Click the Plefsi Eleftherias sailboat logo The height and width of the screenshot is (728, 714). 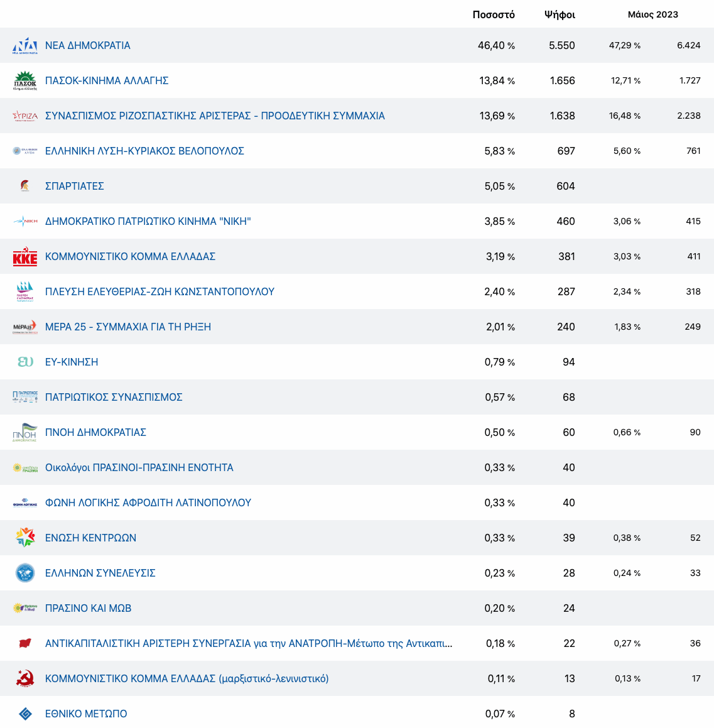point(25,291)
